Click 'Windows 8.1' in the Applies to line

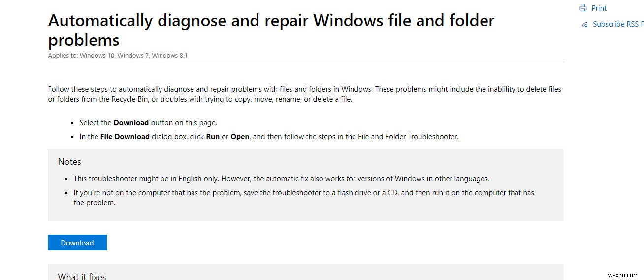(x=170, y=55)
